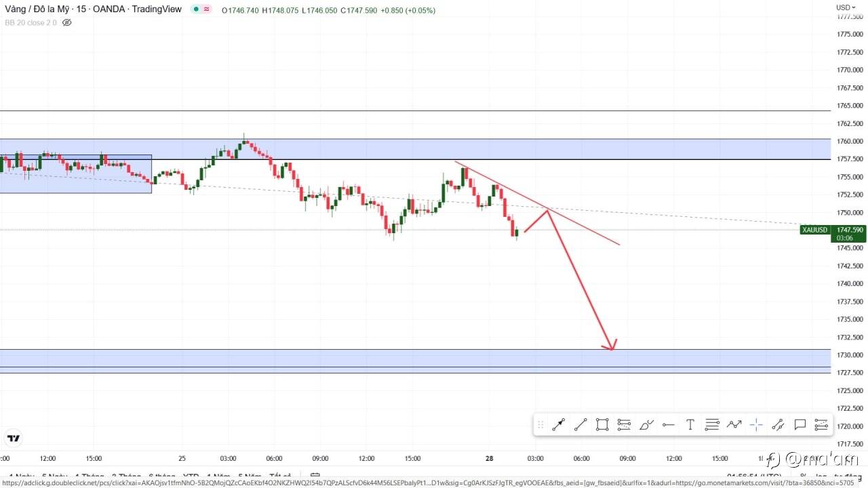
Task: Activate the text annotation tool
Action: [690, 425]
